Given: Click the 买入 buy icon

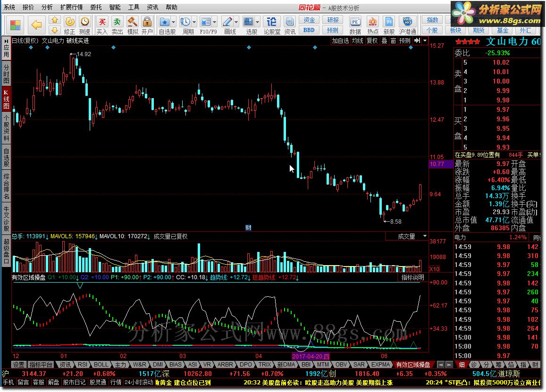Looking at the screenshot, I should (x=102, y=22).
